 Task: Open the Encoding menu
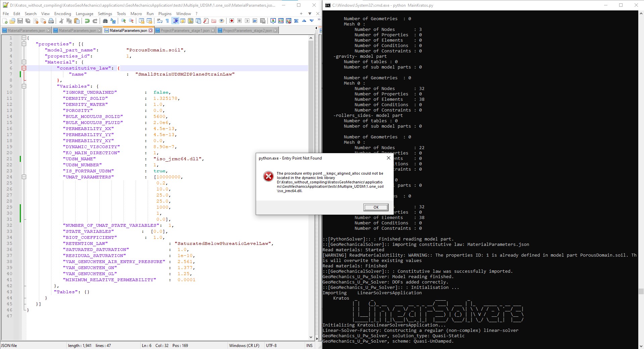click(63, 14)
